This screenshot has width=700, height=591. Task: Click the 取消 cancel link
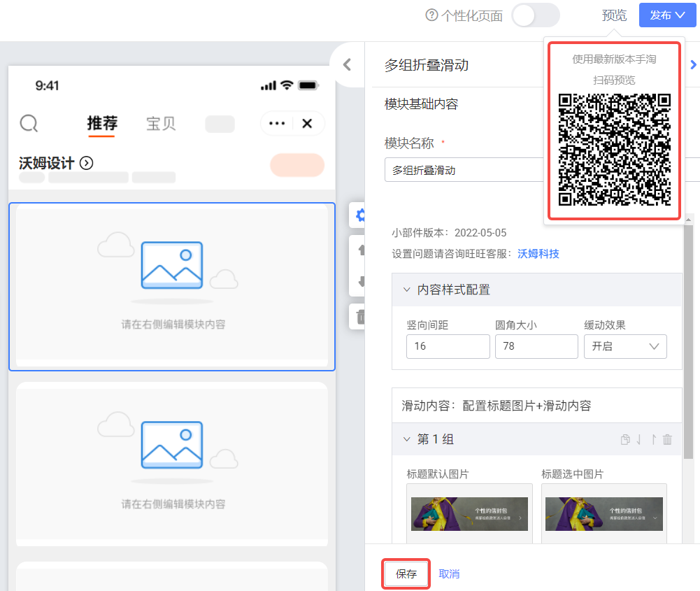(449, 574)
